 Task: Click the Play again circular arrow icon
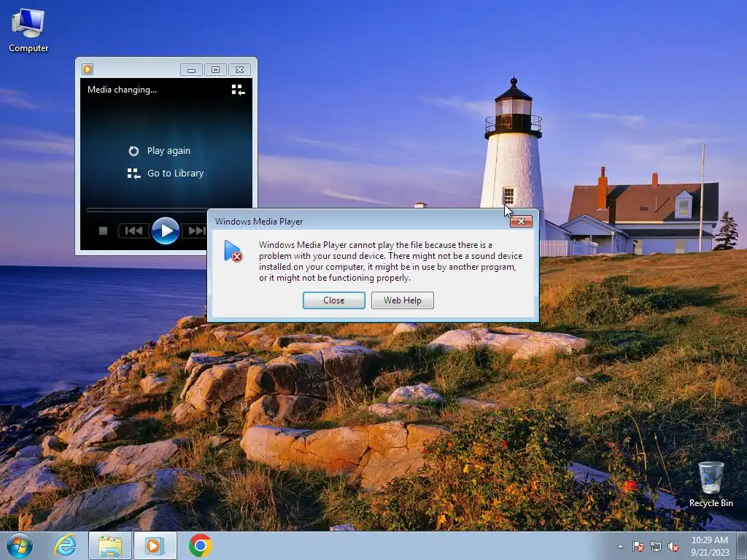click(x=134, y=151)
